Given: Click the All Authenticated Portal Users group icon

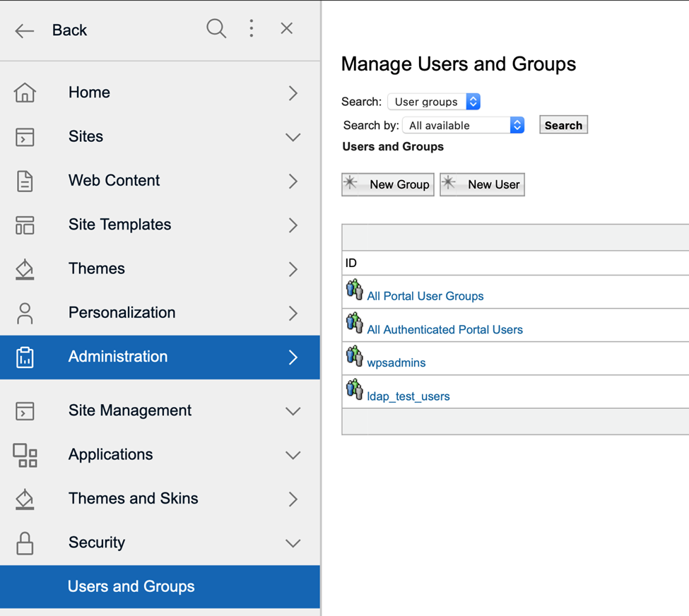Looking at the screenshot, I should click(354, 323).
